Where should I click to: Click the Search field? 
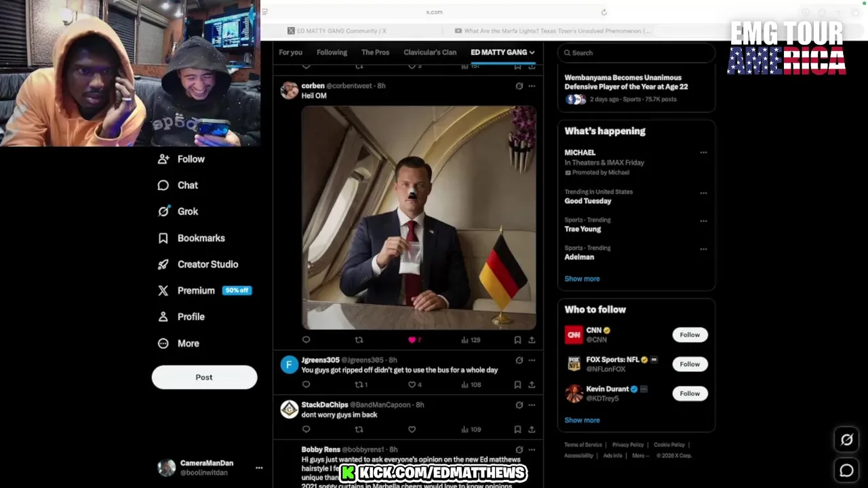[636, 53]
